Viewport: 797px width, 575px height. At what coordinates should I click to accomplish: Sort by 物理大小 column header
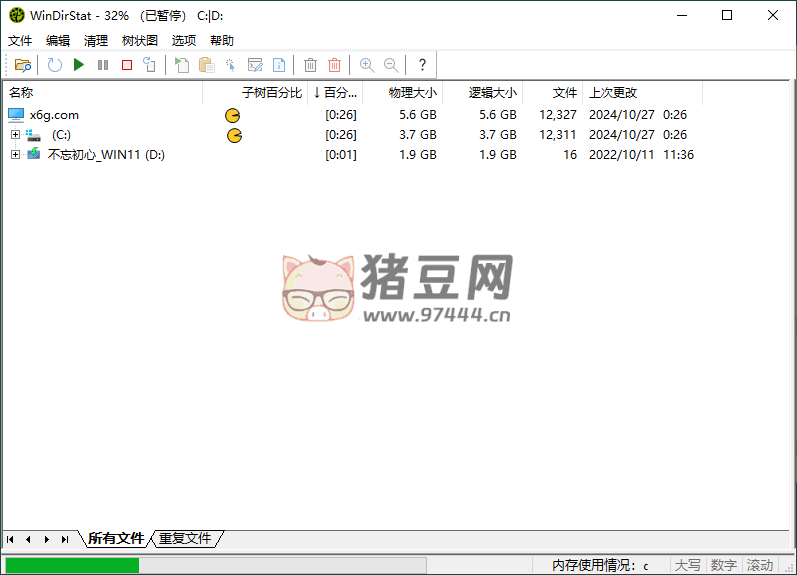point(402,93)
